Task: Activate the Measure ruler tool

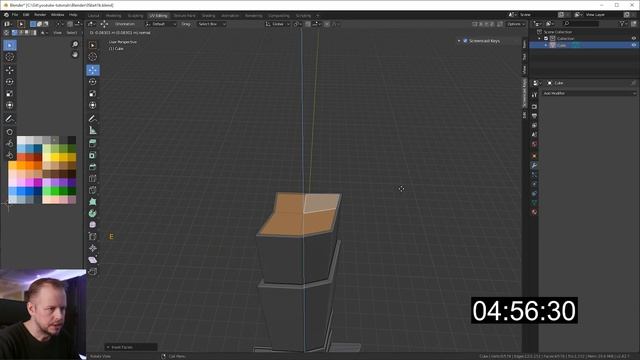Action: pyautogui.click(x=93, y=131)
